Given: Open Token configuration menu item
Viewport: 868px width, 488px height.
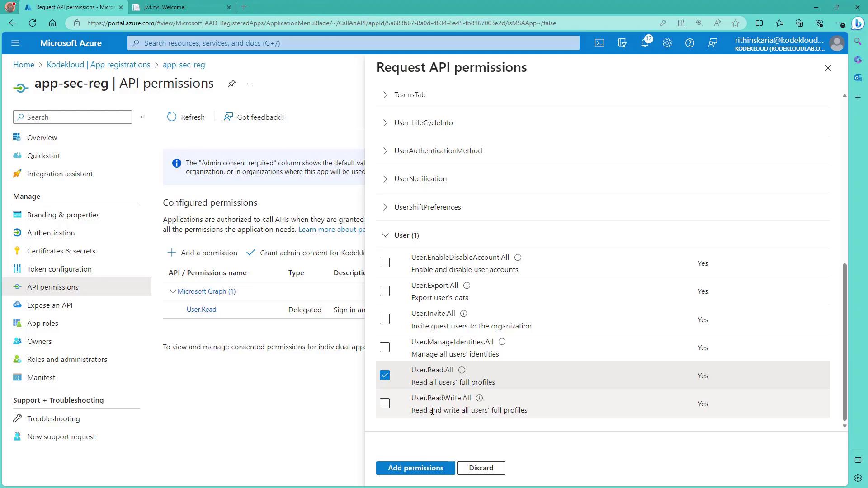Looking at the screenshot, I should pos(59,269).
